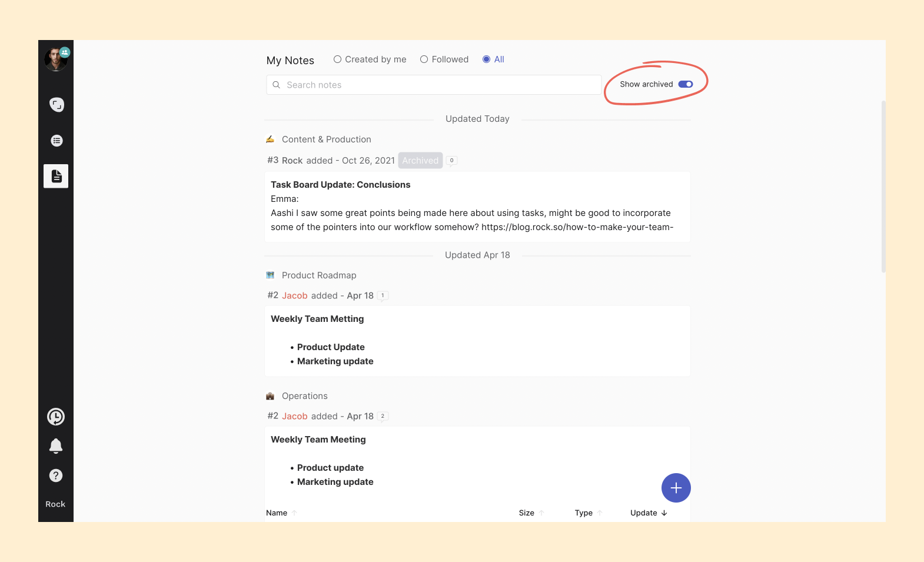Select the notes document icon in sidebar
The width and height of the screenshot is (924, 562).
point(56,176)
